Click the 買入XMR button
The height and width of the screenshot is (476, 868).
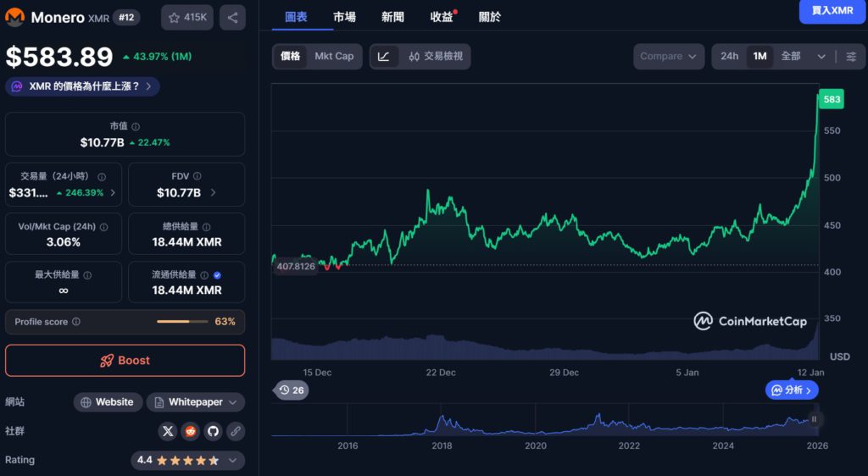[832, 11]
